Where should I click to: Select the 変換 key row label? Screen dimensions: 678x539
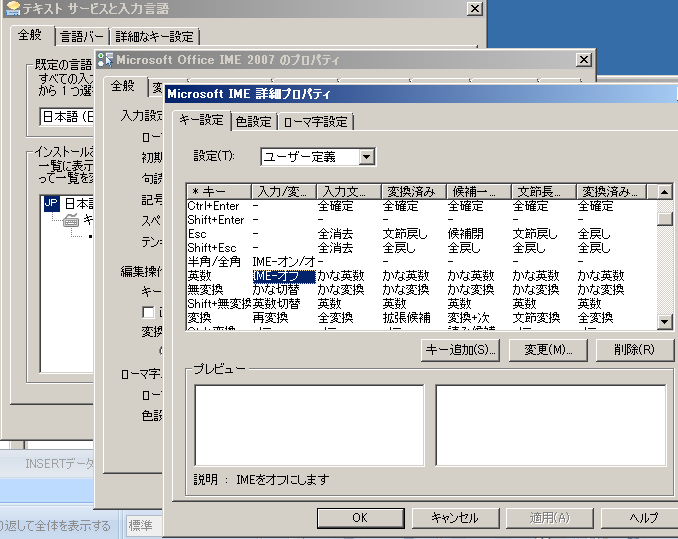[x=200, y=318]
